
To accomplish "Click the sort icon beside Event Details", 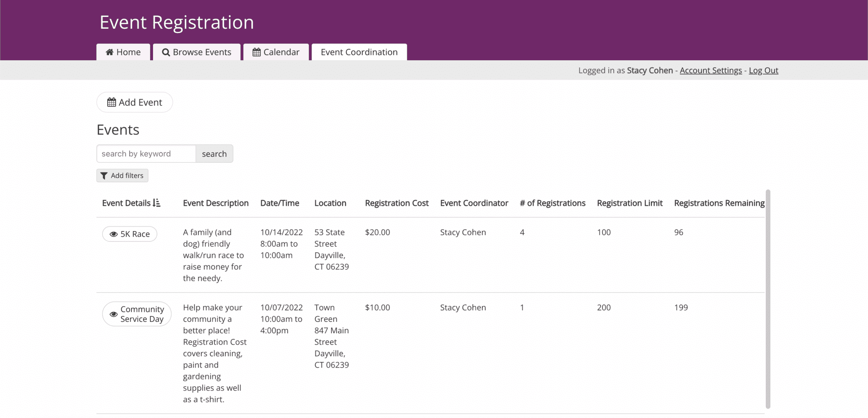I will [156, 203].
